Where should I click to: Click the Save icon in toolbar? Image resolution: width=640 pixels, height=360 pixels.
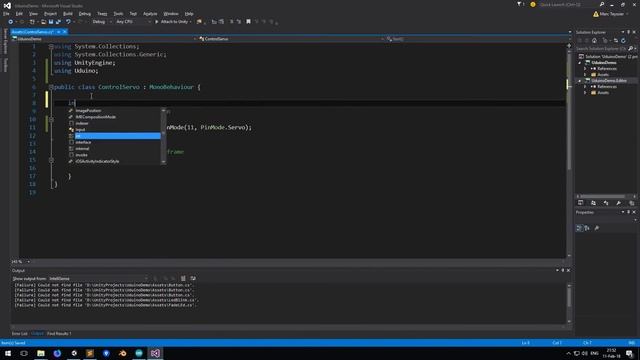click(x=51, y=22)
